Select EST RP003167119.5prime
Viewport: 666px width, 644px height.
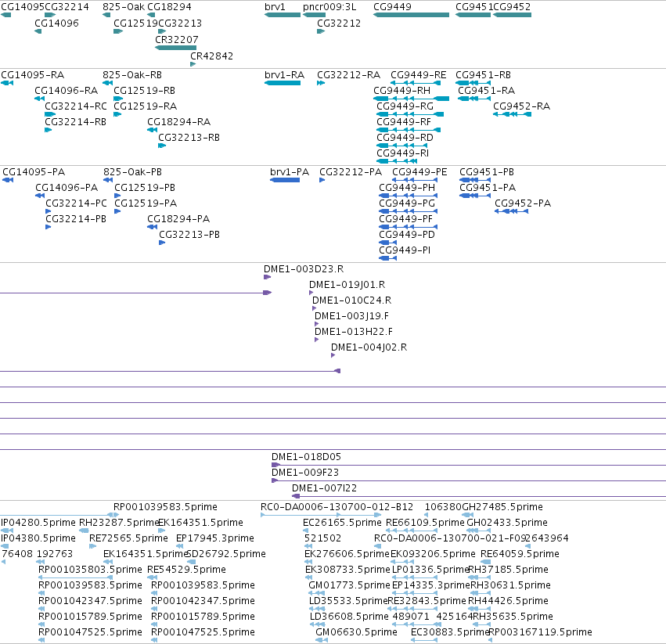(x=540, y=632)
